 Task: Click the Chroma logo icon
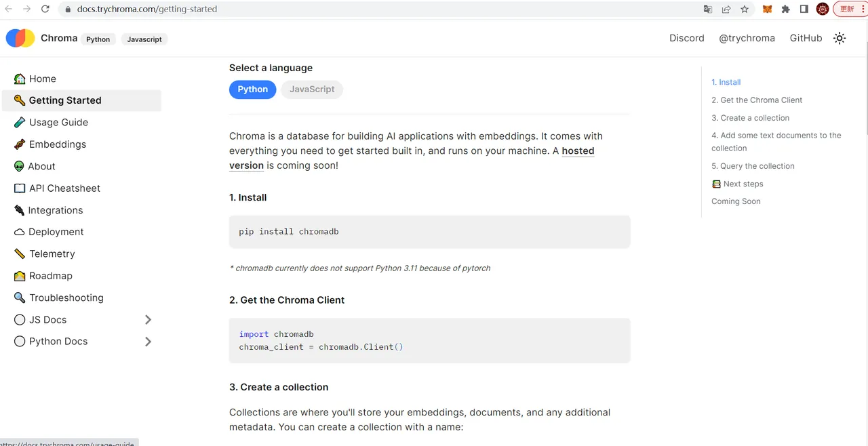tap(20, 38)
